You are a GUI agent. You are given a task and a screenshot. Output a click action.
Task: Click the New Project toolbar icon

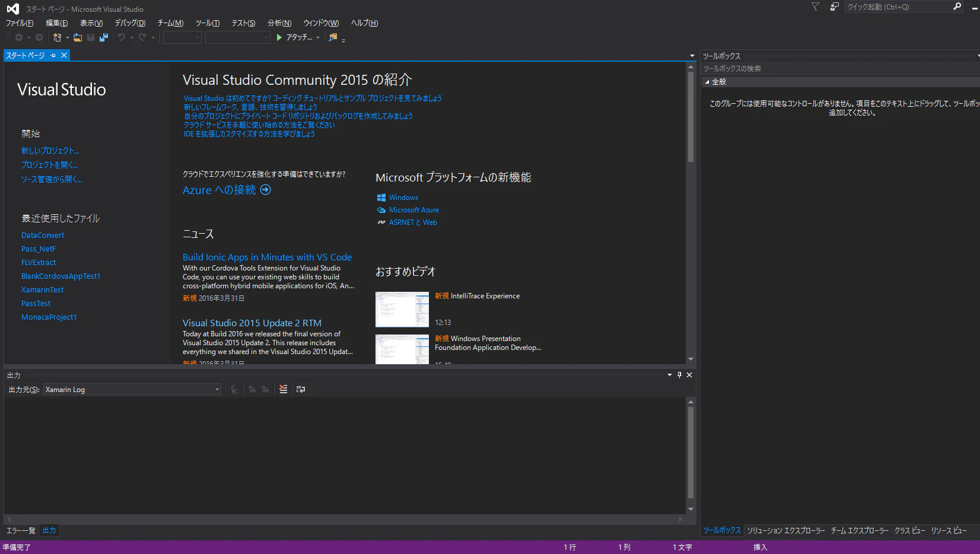pyautogui.click(x=57, y=37)
